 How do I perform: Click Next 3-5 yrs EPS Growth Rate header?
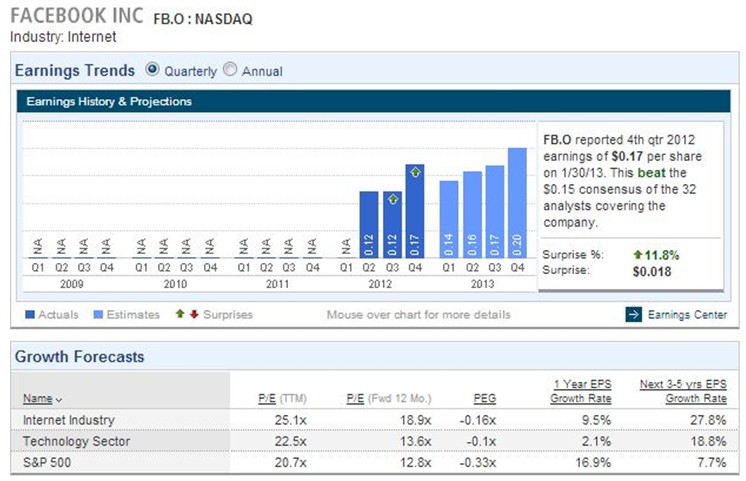pos(683,391)
